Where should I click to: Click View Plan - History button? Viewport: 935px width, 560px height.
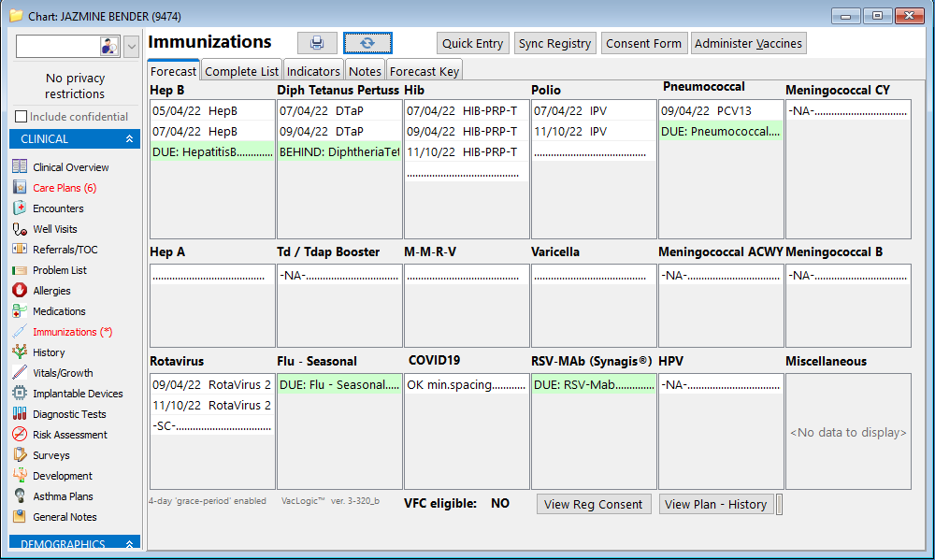(715, 504)
